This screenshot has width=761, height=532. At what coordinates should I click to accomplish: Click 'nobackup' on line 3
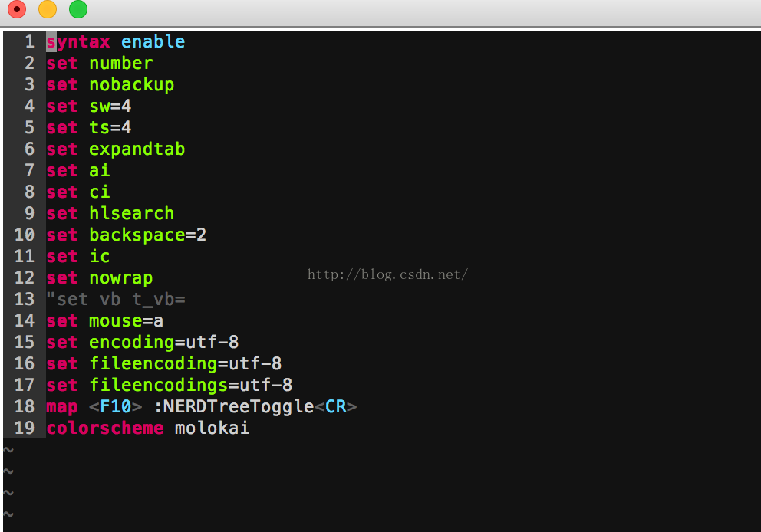click(130, 84)
